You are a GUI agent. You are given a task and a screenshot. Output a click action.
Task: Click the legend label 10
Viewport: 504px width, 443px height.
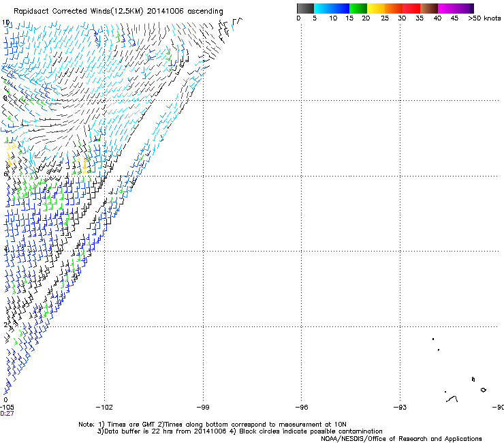click(333, 18)
